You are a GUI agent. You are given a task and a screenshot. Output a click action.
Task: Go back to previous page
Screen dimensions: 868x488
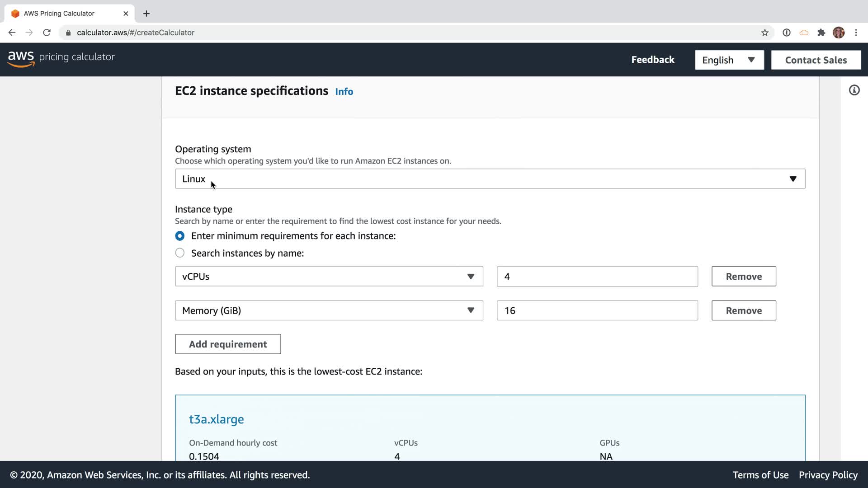[12, 33]
